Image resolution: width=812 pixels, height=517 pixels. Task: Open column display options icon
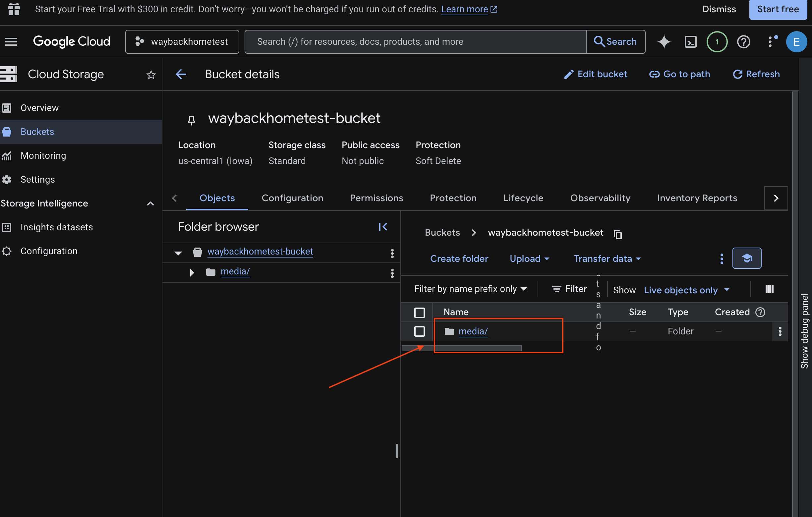pos(769,289)
